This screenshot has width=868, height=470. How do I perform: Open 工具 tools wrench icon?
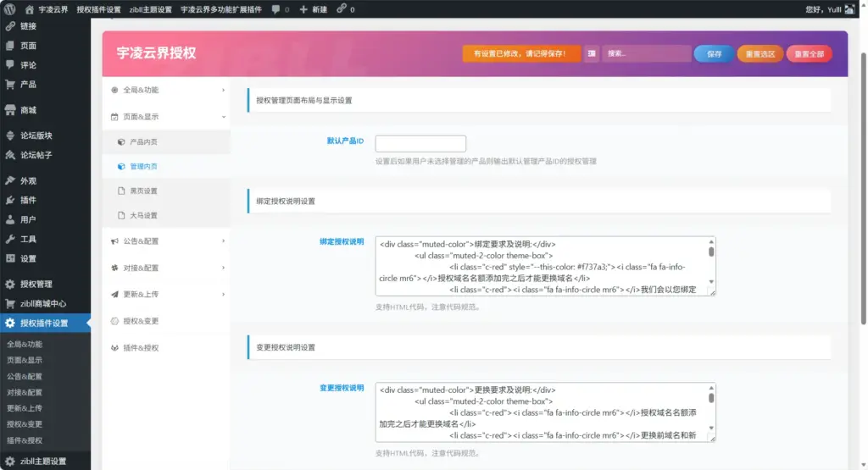coord(10,239)
